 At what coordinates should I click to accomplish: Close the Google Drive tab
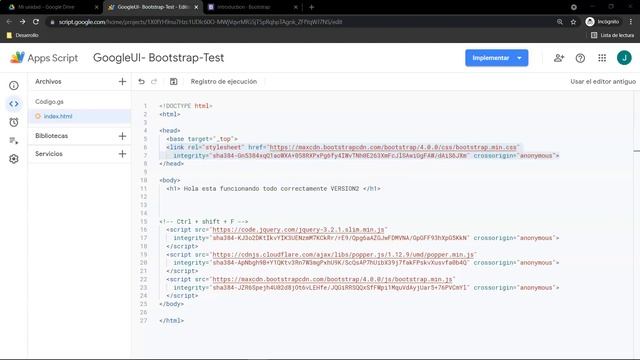point(96,7)
